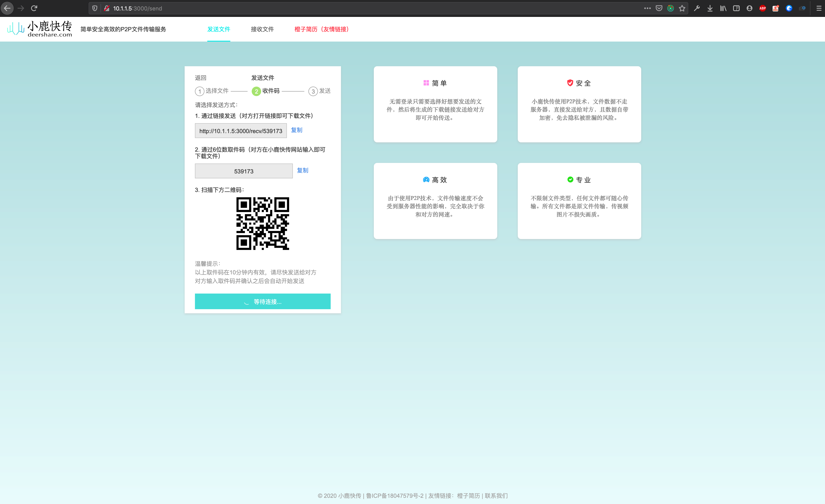
Task: Copy the share link with 复制
Action: click(x=296, y=130)
